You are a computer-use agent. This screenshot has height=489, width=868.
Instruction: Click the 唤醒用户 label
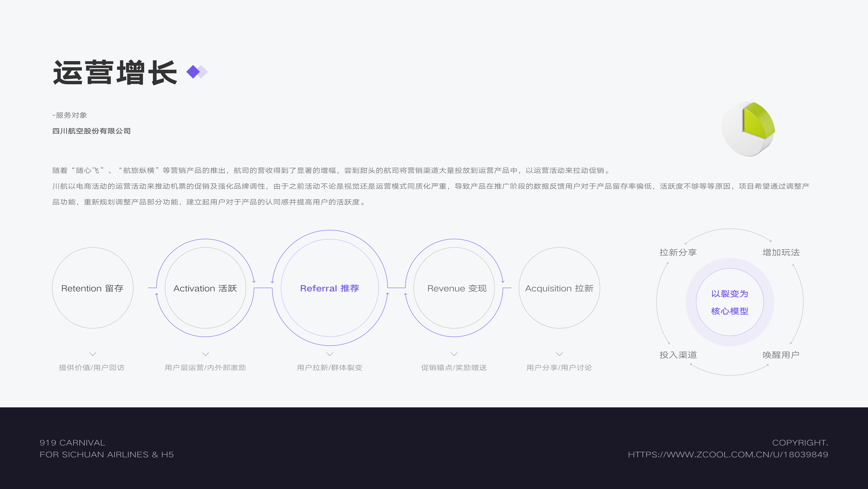(781, 355)
